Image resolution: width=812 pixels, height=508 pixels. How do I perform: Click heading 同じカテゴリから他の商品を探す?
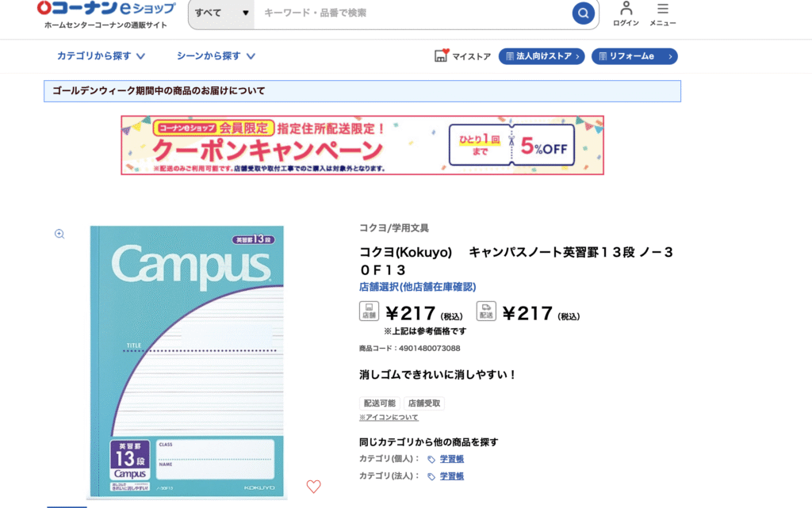[x=429, y=442]
